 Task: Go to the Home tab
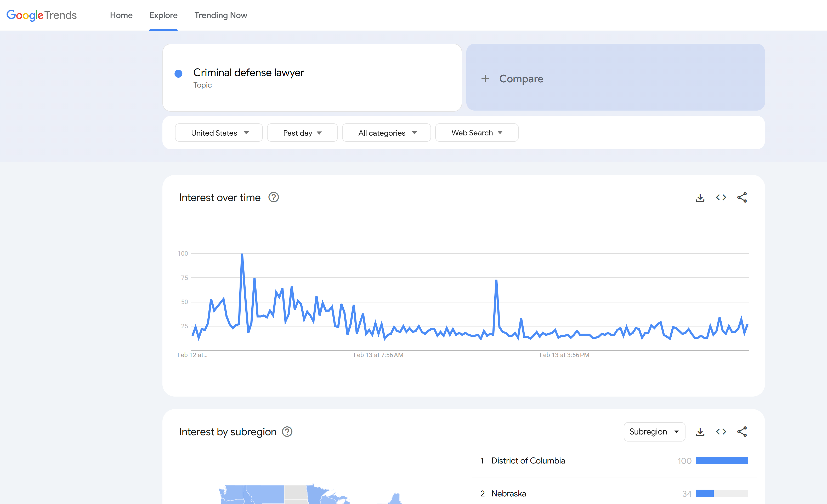tap(121, 15)
